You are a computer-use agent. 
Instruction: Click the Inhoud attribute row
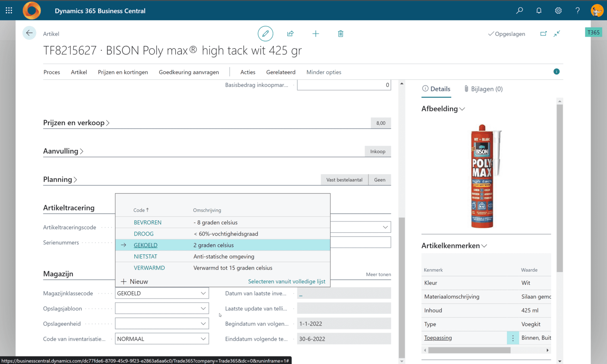(486, 311)
